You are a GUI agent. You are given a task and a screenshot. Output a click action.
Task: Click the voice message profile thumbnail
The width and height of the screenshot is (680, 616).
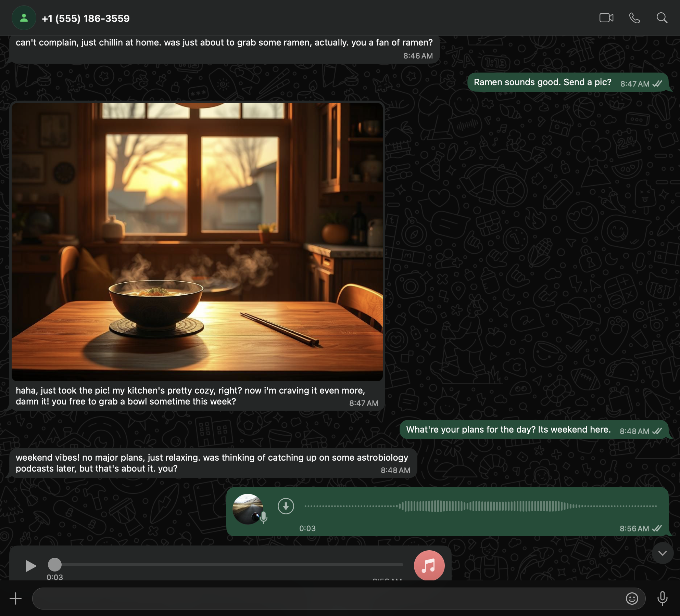[x=248, y=509]
